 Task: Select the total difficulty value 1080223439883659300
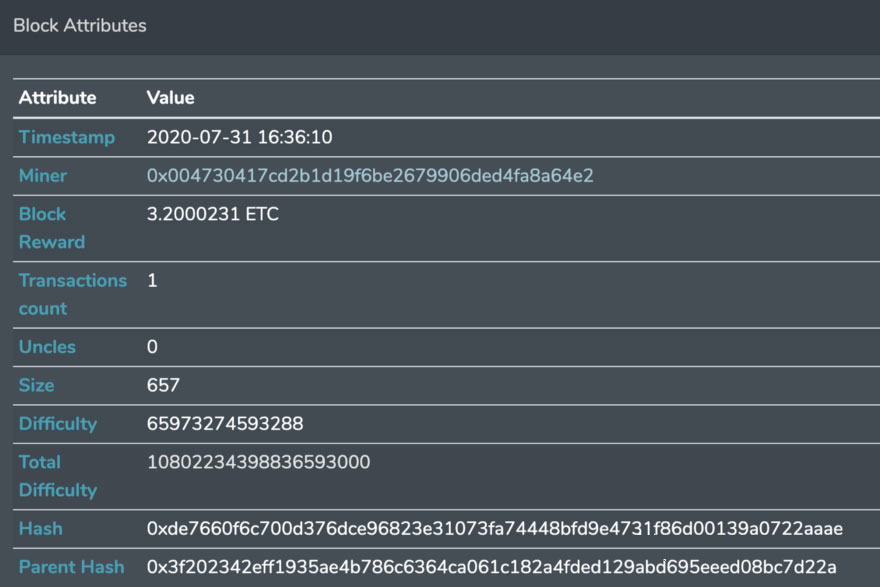coord(258,462)
